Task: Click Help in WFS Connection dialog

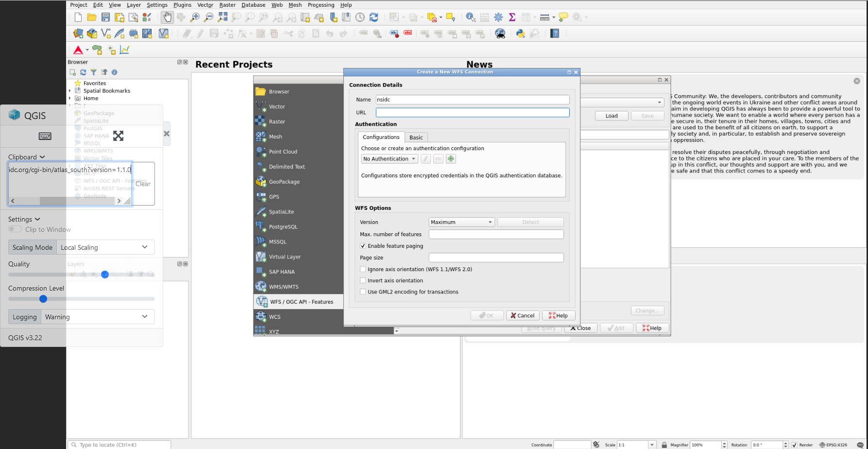Action: pos(559,315)
